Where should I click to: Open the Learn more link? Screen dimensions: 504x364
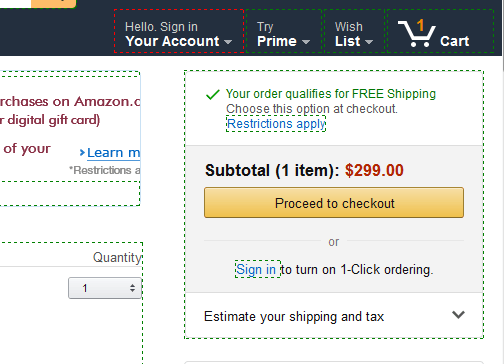coord(113,153)
